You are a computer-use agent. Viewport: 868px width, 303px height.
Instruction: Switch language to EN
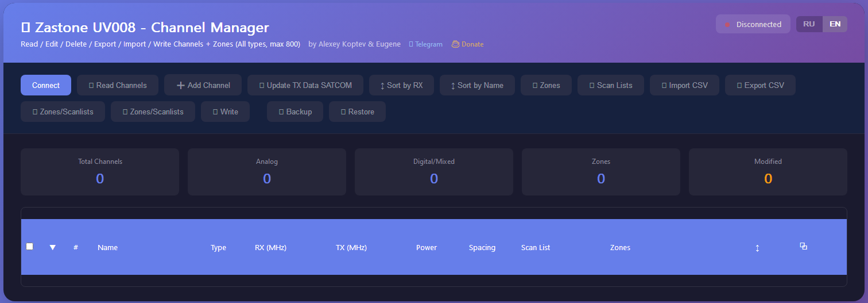coord(835,24)
